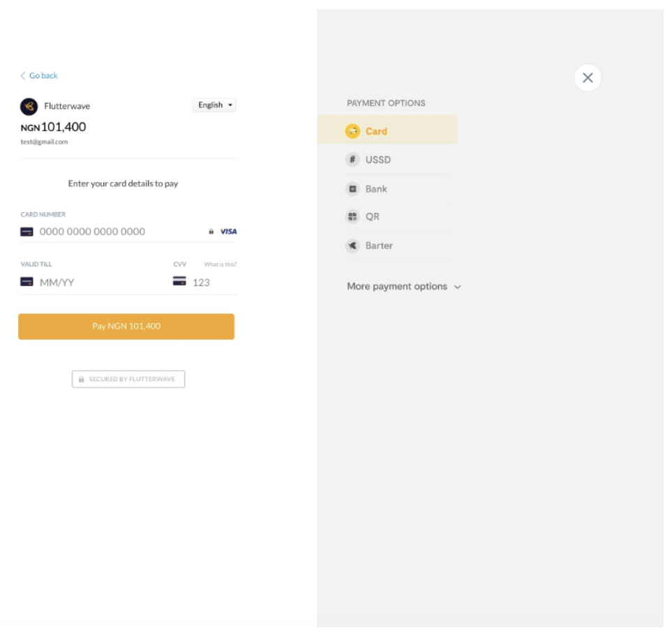Expand More payment options
672x640 pixels.
[404, 286]
